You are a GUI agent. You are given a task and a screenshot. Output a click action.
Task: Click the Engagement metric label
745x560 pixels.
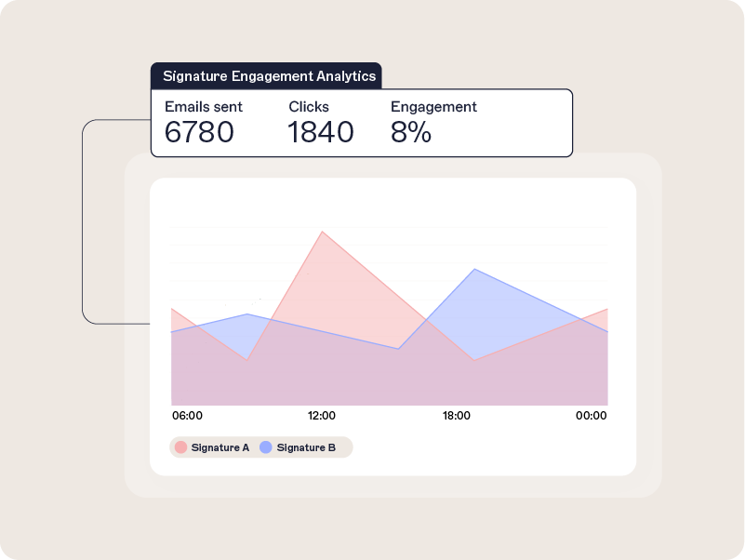point(434,107)
